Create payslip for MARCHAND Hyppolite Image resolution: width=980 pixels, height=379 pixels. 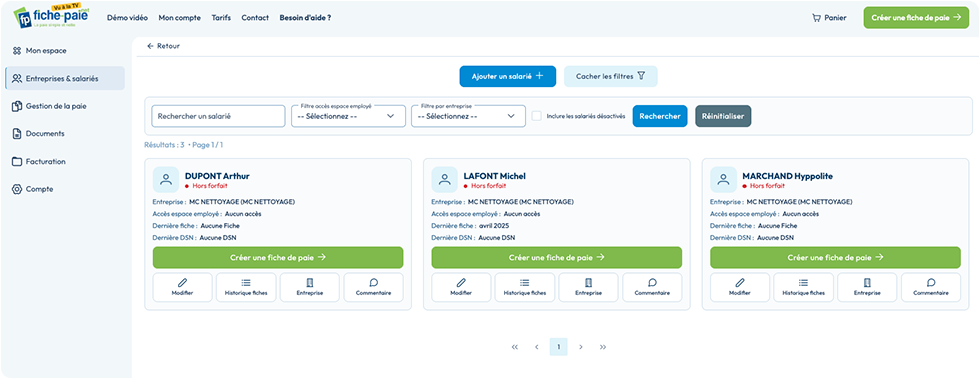click(836, 257)
